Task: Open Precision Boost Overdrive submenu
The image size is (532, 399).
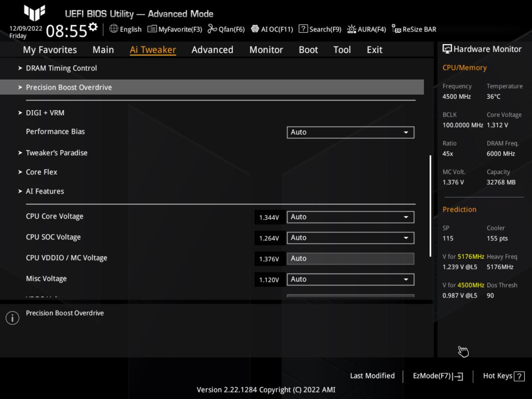Action: click(x=212, y=87)
